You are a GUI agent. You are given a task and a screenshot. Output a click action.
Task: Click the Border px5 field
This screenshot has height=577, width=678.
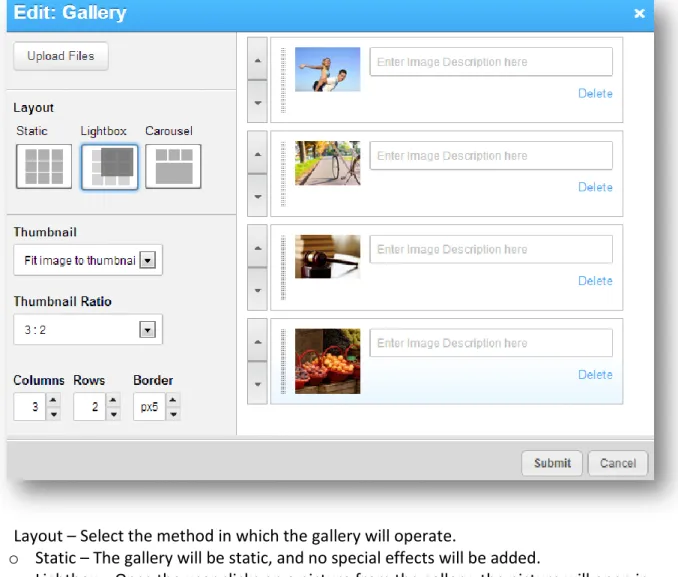click(149, 407)
